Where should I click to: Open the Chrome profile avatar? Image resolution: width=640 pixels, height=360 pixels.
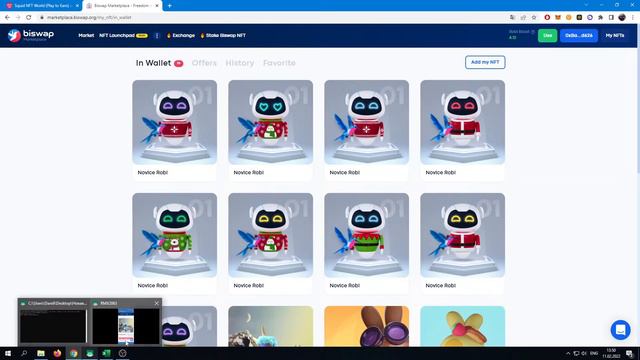click(622, 17)
